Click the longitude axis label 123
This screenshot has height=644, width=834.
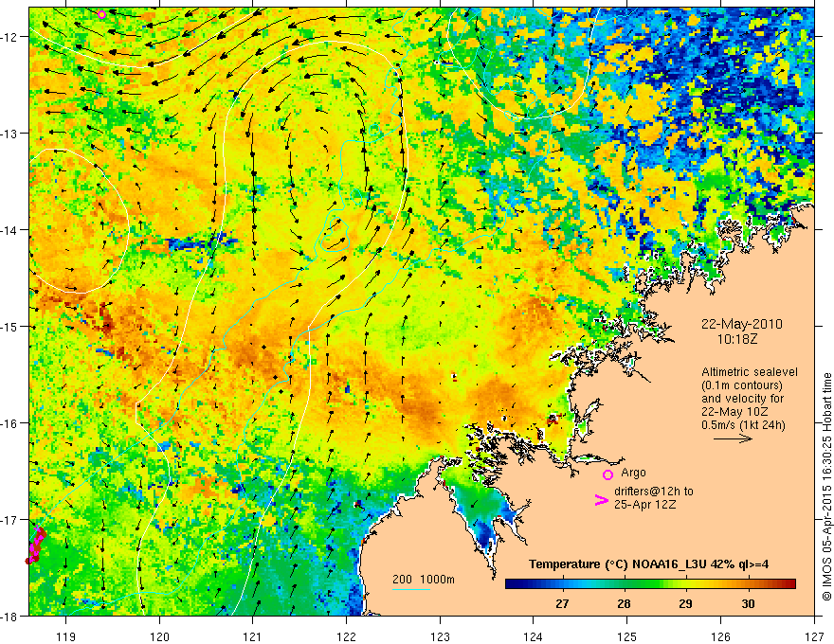click(x=440, y=636)
